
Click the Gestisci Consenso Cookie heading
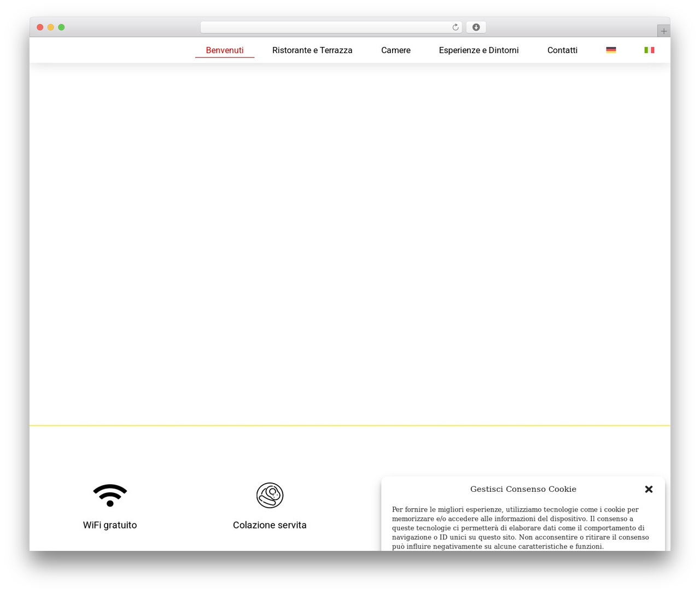(x=523, y=489)
